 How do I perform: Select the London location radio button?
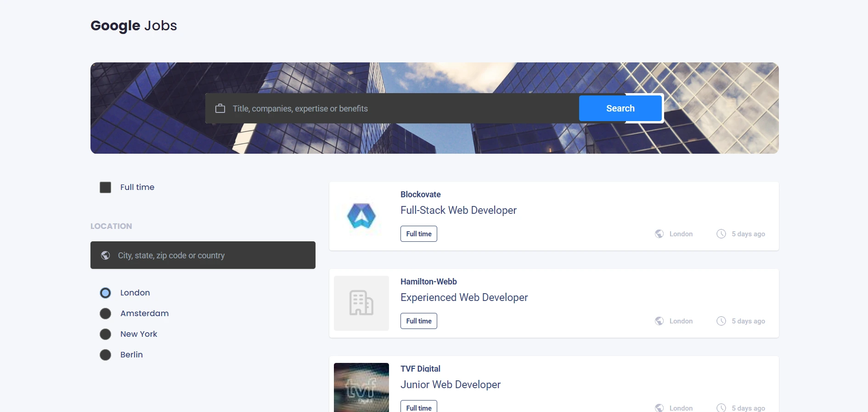pos(106,293)
